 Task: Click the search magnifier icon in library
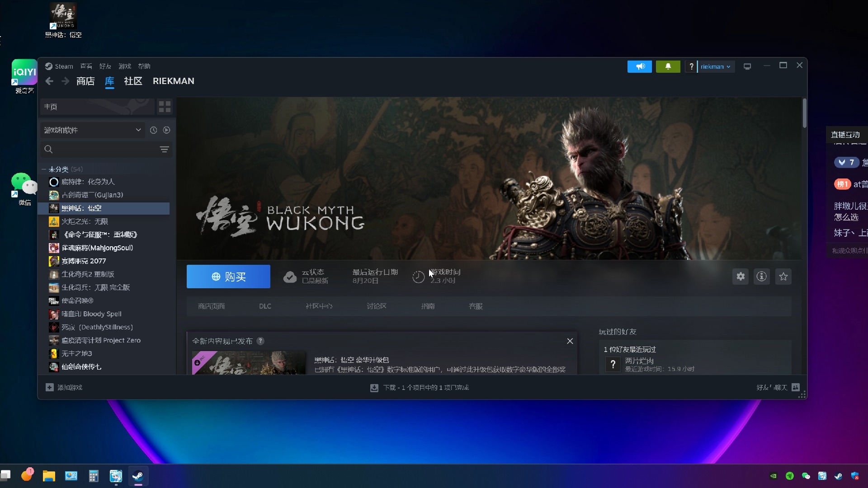pyautogui.click(x=48, y=149)
